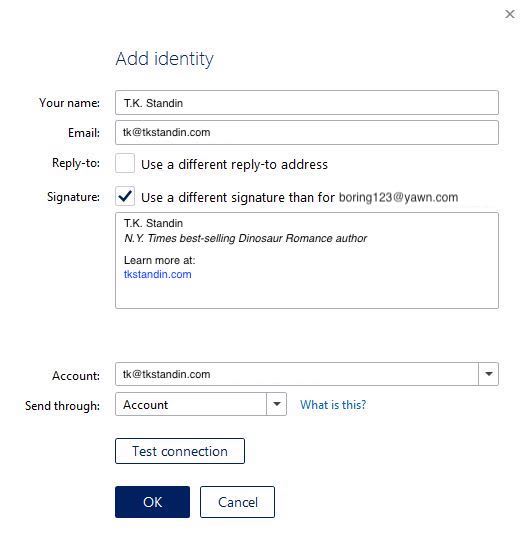Click the Reply-to: label

click(x=76, y=163)
